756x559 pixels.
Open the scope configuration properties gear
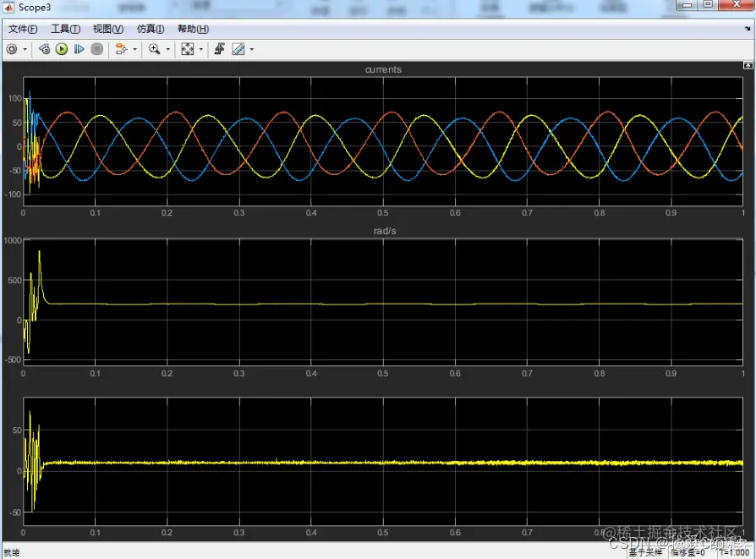click(x=12, y=49)
